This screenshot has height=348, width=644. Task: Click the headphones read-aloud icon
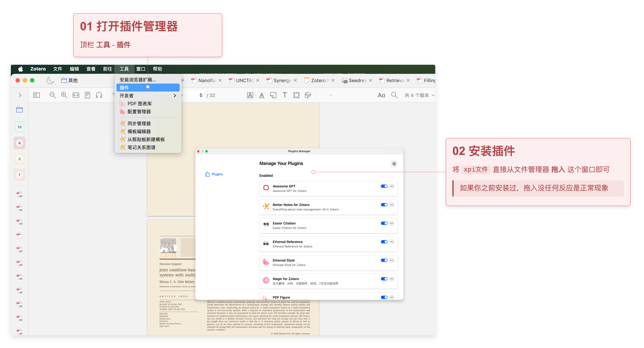(99, 95)
